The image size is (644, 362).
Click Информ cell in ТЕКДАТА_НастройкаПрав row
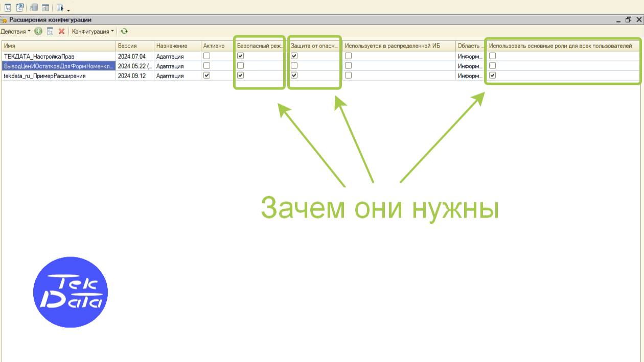(x=470, y=56)
